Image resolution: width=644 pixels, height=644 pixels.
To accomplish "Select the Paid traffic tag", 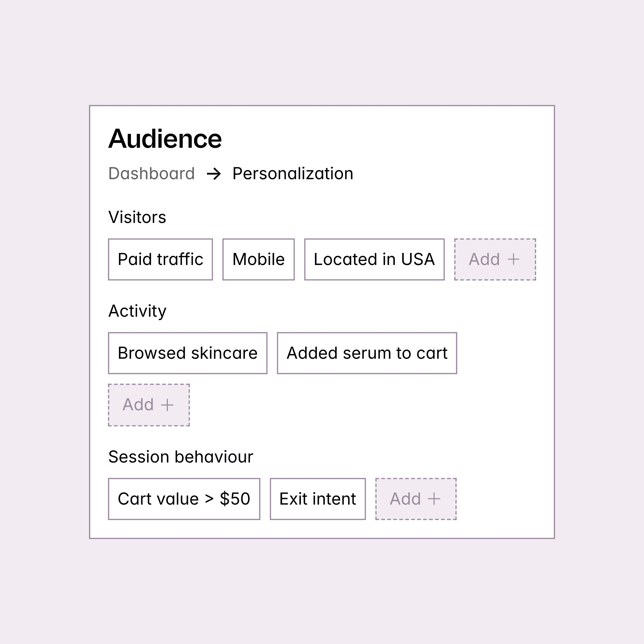I will click(160, 259).
